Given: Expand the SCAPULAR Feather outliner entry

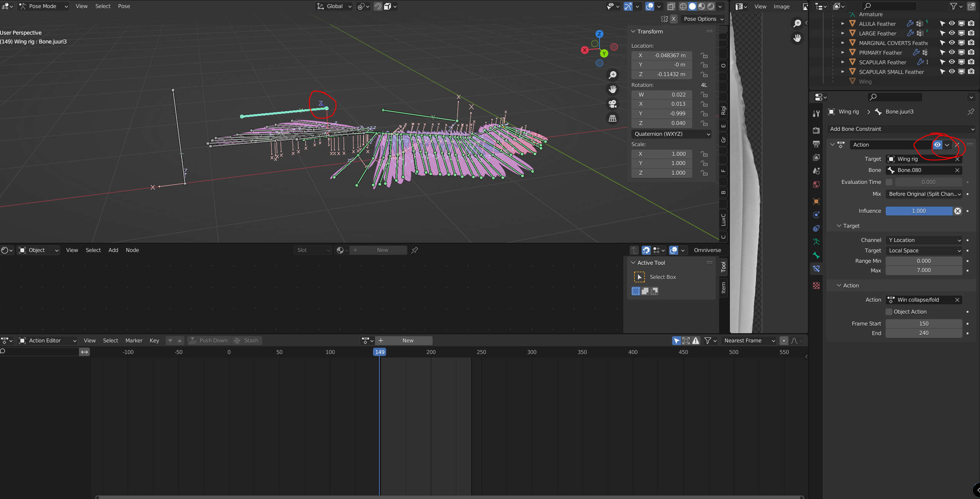Looking at the screenshot, I should 843,62.
